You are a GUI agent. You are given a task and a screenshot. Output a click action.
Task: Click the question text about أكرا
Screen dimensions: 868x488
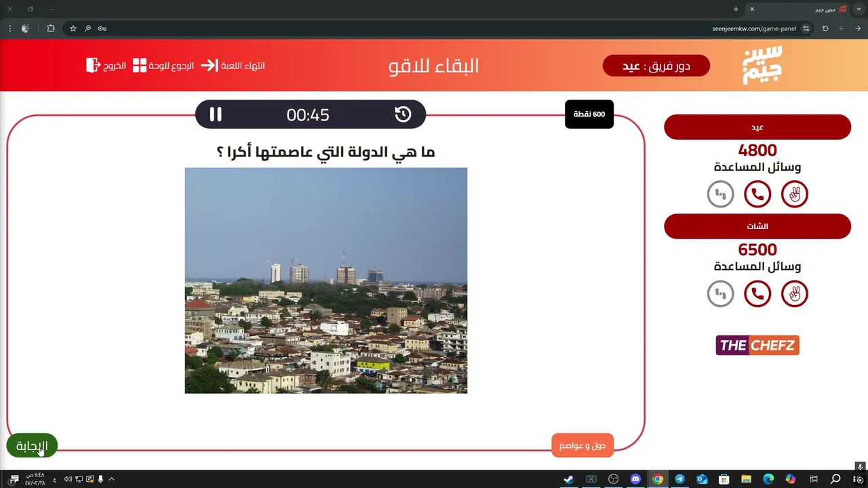click(x=326, y=152)
